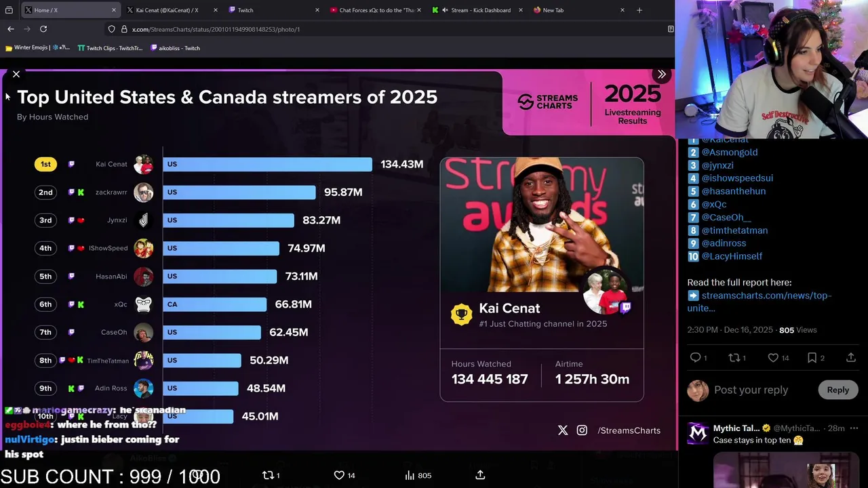Screen dimensions: 868x488
Task: Share the post via side-panel share icon
Action: tap(851, 358)
